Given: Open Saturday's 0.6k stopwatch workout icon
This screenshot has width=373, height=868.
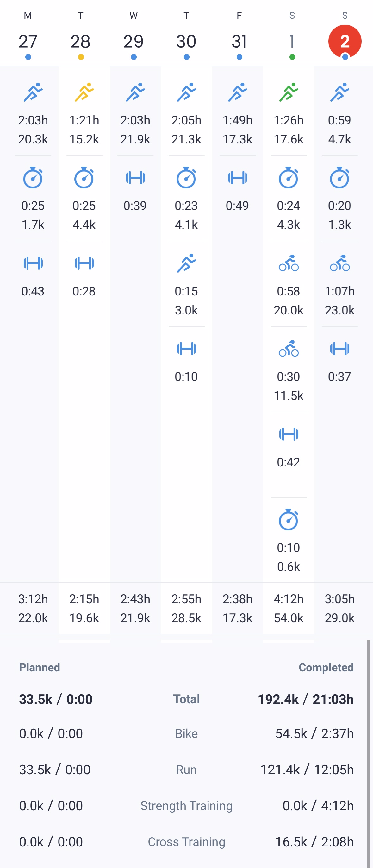Looking at the screenshot, I should click(x=289, y=520).
